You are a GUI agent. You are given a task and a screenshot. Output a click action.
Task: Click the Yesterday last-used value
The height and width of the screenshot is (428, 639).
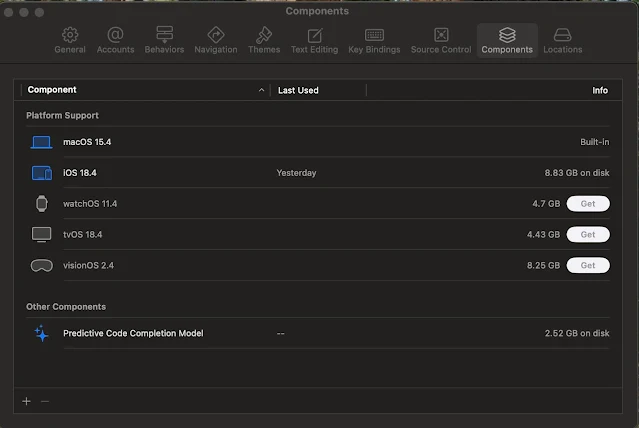[x=296, y=173]
